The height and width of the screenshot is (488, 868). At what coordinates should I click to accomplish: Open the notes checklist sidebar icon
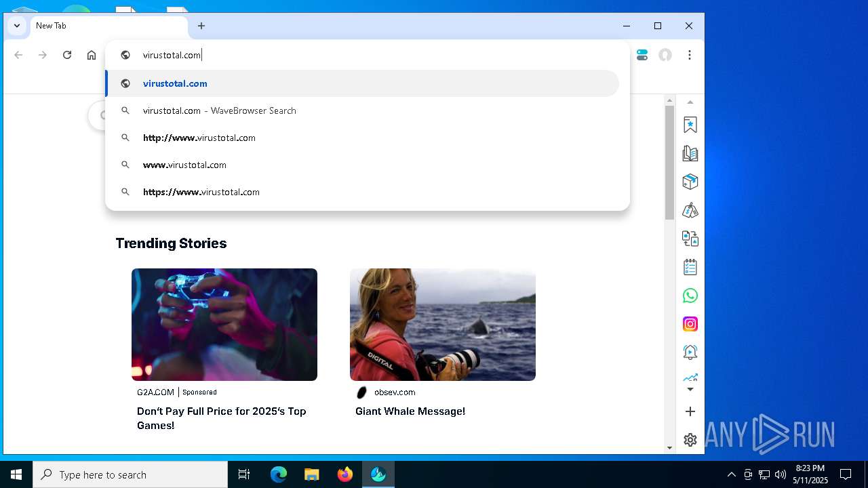pos(690,267)
